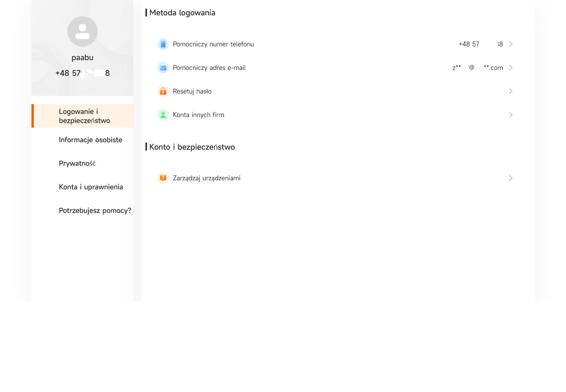566x392 pixels.
Task: Open the Konta innych firm arrow
Action: 511,115
